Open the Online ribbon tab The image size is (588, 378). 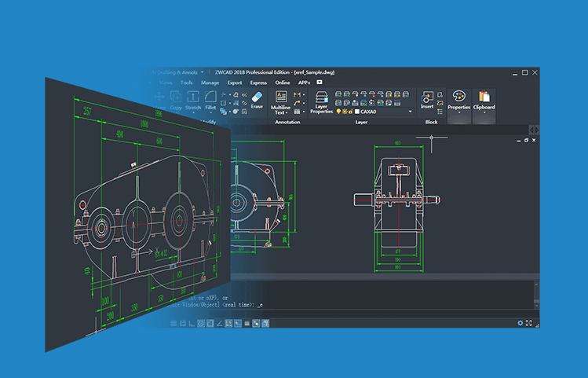point(283,82)
